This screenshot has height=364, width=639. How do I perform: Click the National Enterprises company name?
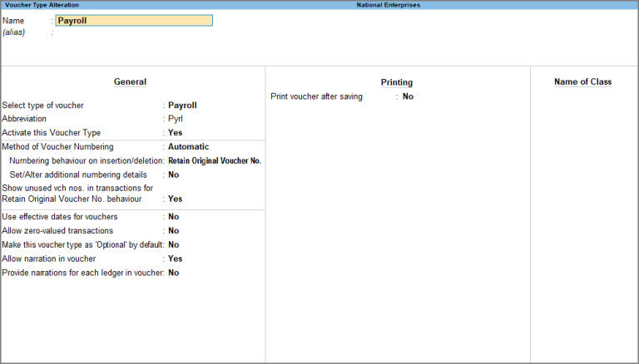pyautogui.click(x=388, y=5)
